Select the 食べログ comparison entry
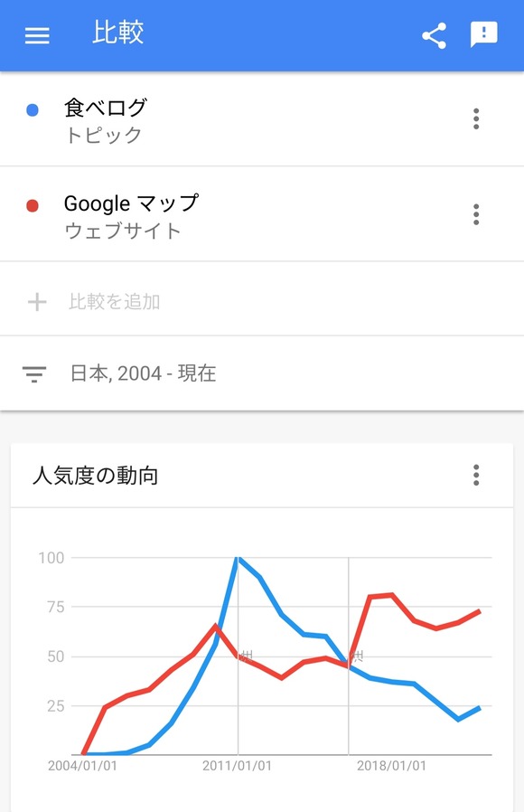Image resolution: width=524 pixels, height=812 pixels. point(104,109)
